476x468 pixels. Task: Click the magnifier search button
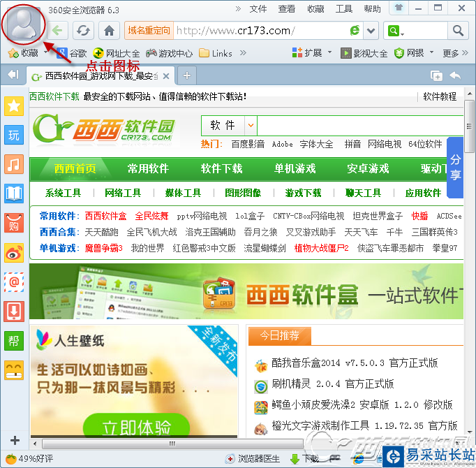pyautogui.click(x=458, y=31)
